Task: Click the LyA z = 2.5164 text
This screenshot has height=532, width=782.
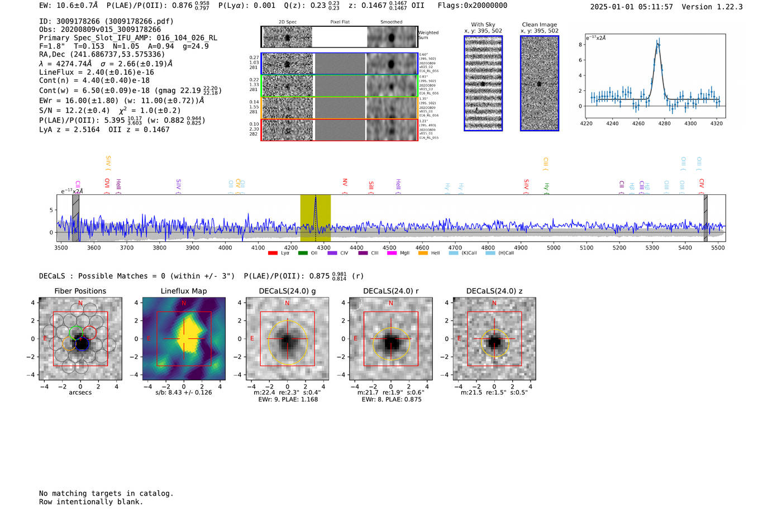Action: 70,130
